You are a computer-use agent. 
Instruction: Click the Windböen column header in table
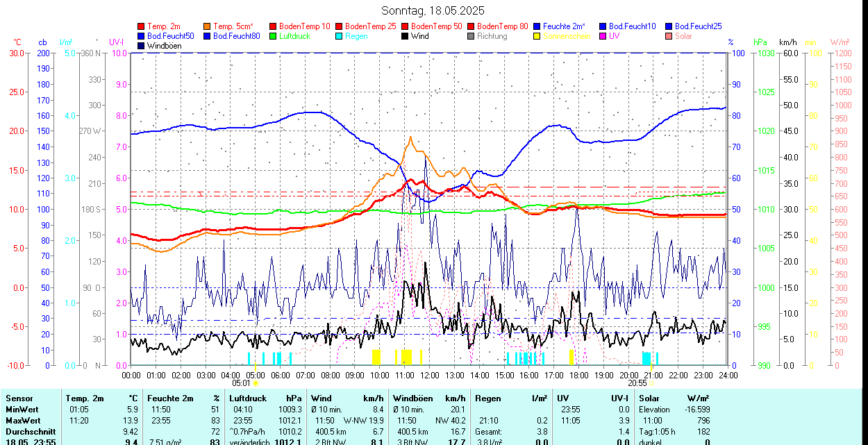[x=412, y=398]
